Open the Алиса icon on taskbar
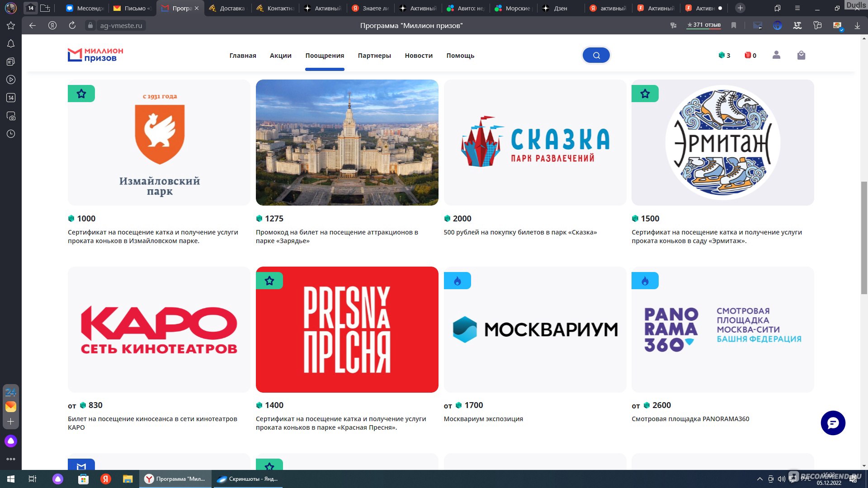Viewport: 868px width, 488px height. coord(58,479)
